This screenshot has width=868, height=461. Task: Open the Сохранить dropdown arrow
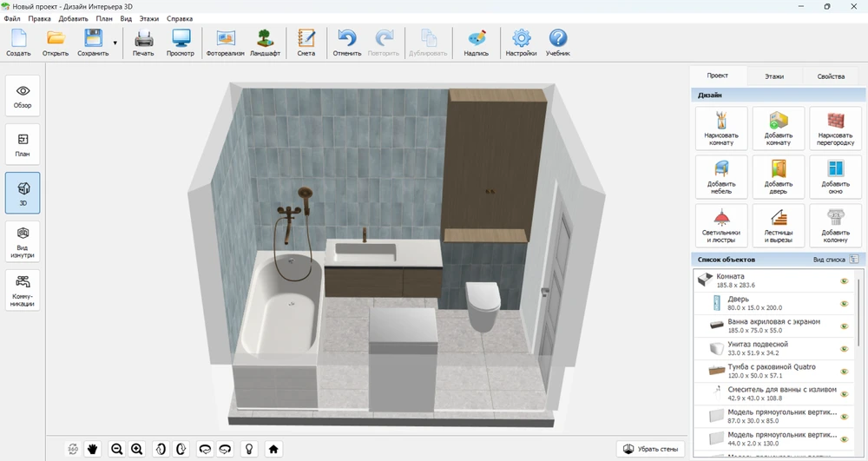point(115,43)
